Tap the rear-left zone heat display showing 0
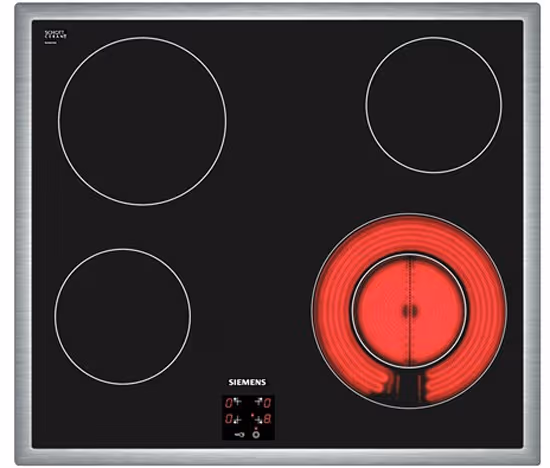This screenshot has height=468, width=550. (229, 403)
